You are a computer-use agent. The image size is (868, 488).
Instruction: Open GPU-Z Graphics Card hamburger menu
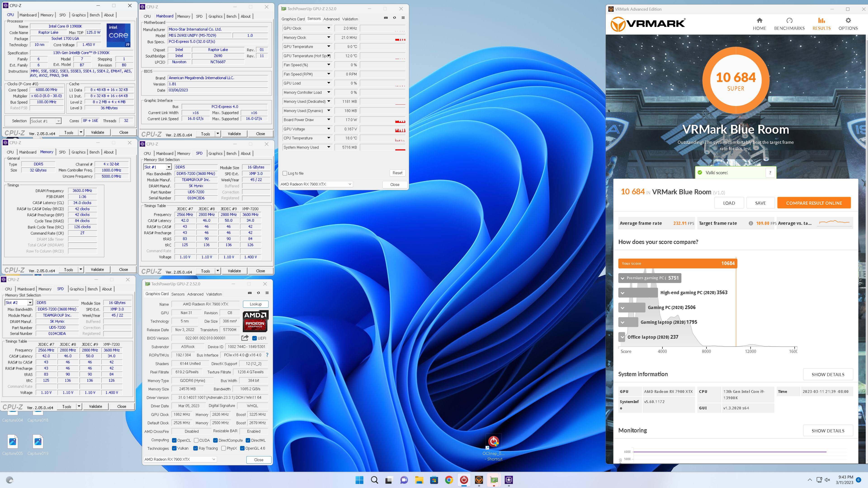(x=267, y=293)
